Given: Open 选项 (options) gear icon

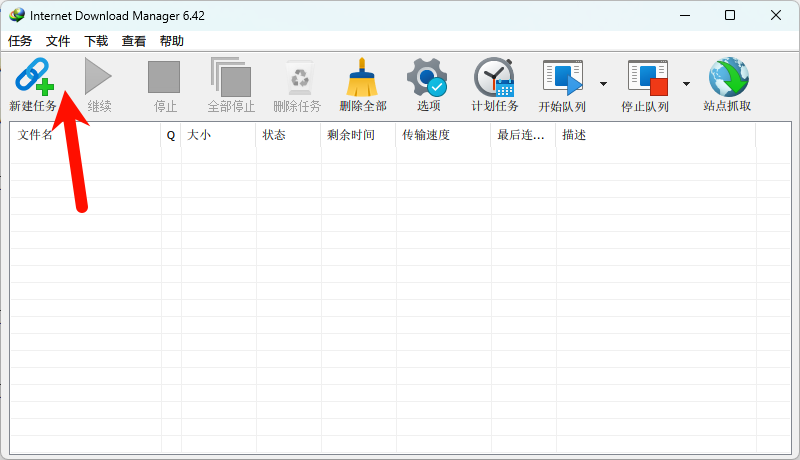Looking at the screenshot, I should 427,77.
